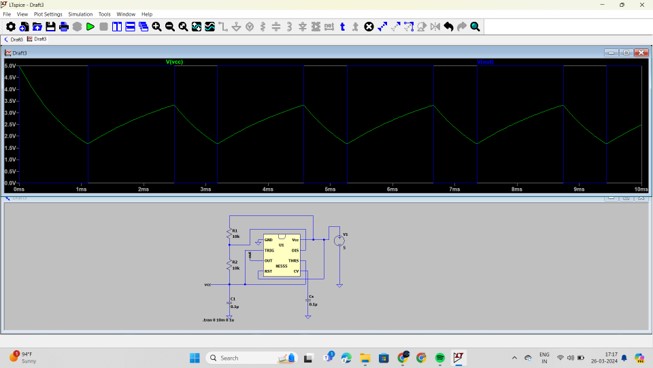Viewport: 653px width, 368px height.
Task: Click the blue V(out) trace label
Action: 486,62
